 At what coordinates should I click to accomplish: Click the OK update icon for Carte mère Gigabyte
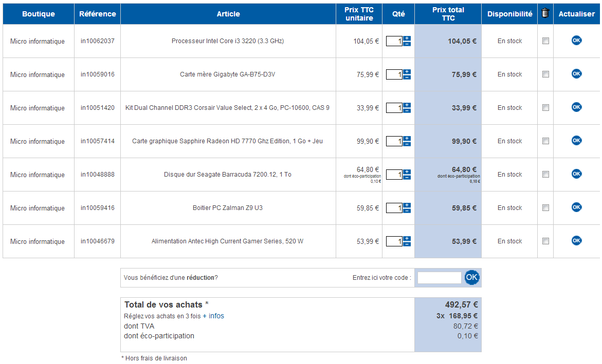pos(576,73)
